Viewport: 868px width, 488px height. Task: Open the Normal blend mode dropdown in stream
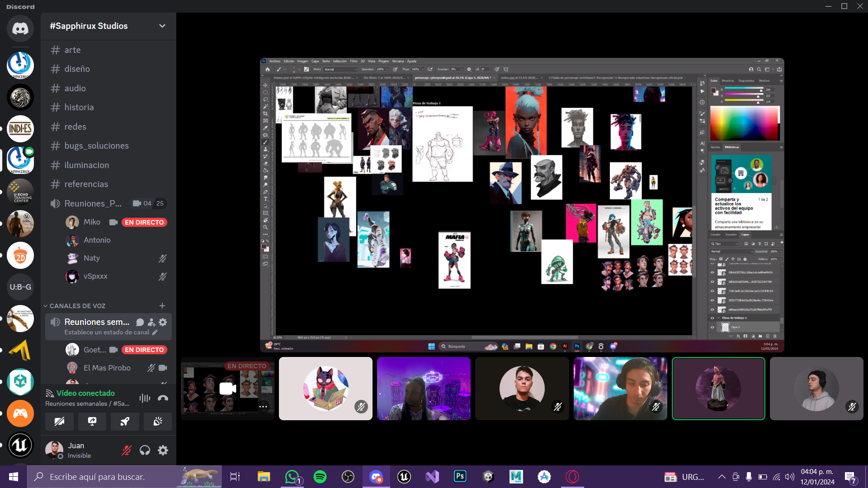(x=731, y=252)
